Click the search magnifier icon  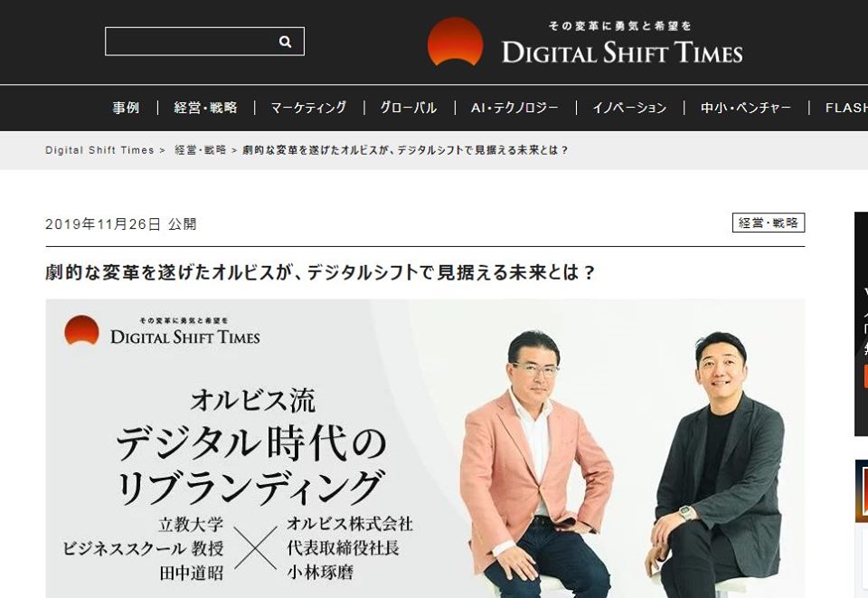[285, 42]
